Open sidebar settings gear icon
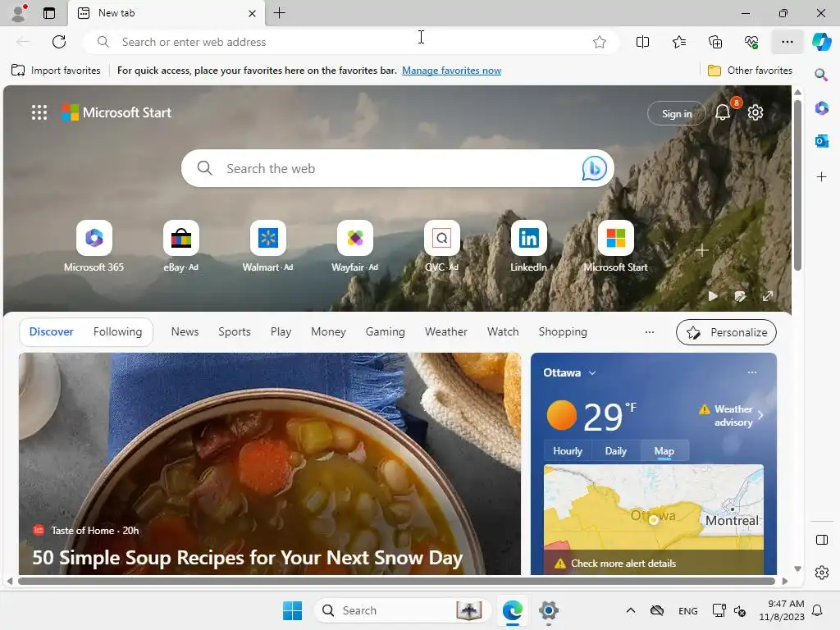840x630 pixels. pyautogui.click(x=821, y=573)
